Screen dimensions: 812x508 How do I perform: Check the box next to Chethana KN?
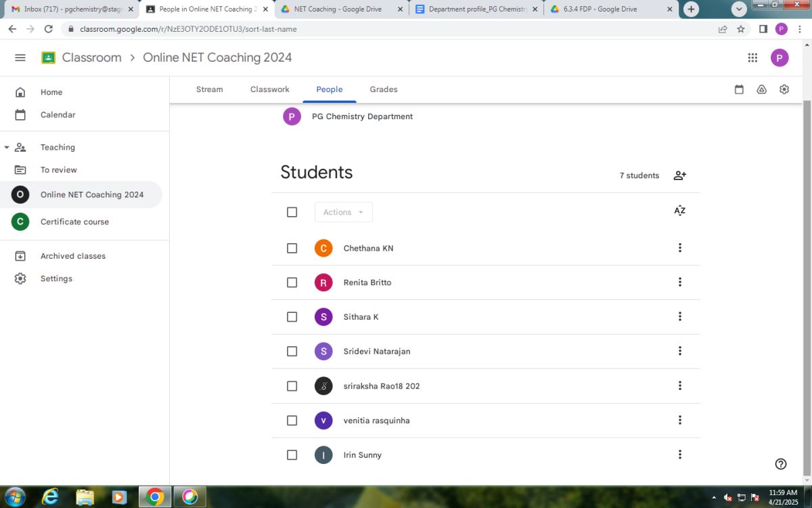tap(292, 248)
